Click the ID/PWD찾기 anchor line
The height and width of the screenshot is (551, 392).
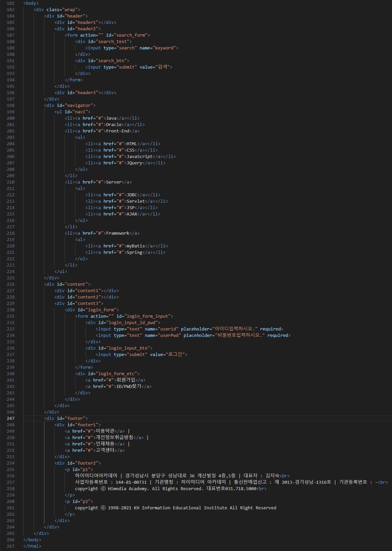[118, 387]
